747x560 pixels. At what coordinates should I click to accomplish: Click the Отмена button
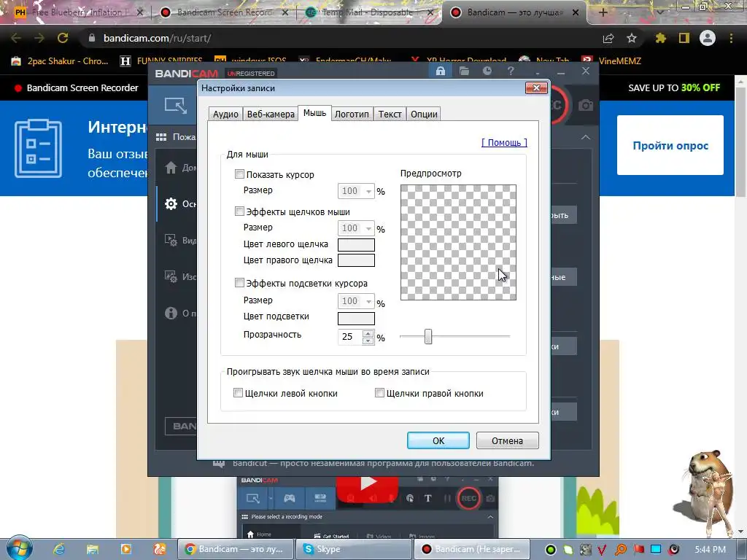[x=508, y=440]
